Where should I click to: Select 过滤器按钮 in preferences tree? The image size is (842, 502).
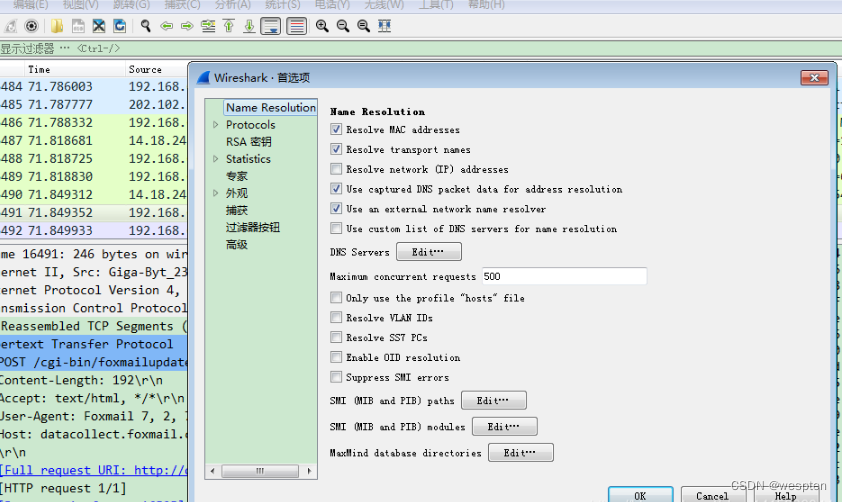coord(253,228)
